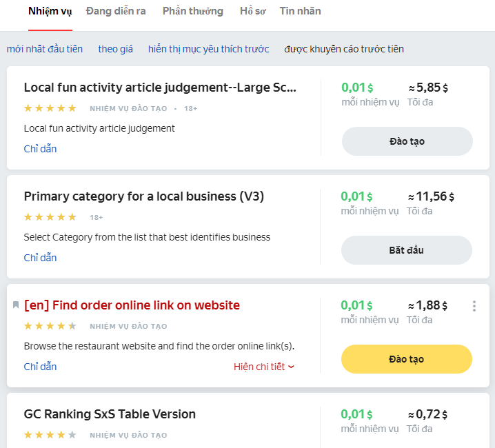Select hiển thị mục yêu thích trước sorting
The image size is (495, 448).
tap(208, 49)
